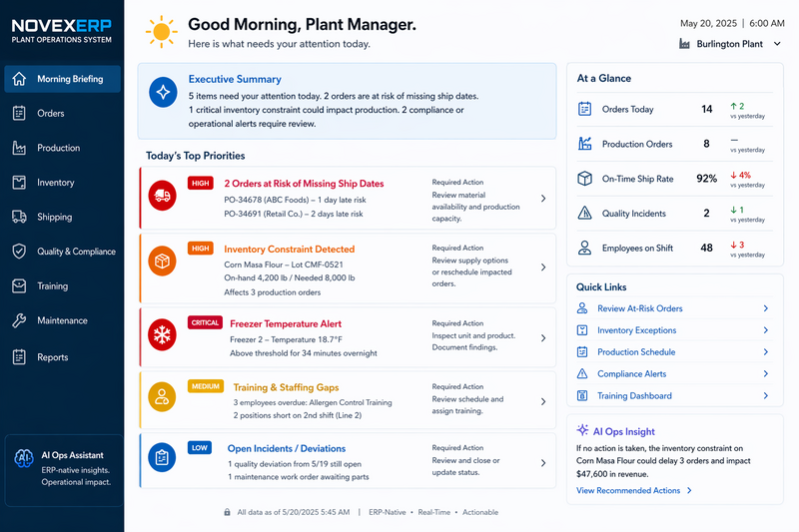This screenshot has height=532, width=799.
Task: Click the Executive Summary sparkle icon
Action: point(163,92)
